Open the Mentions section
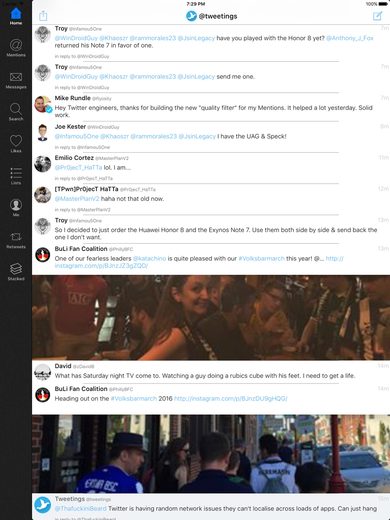Viewport: 390px width, 520px height. click(x=16, y=48)
